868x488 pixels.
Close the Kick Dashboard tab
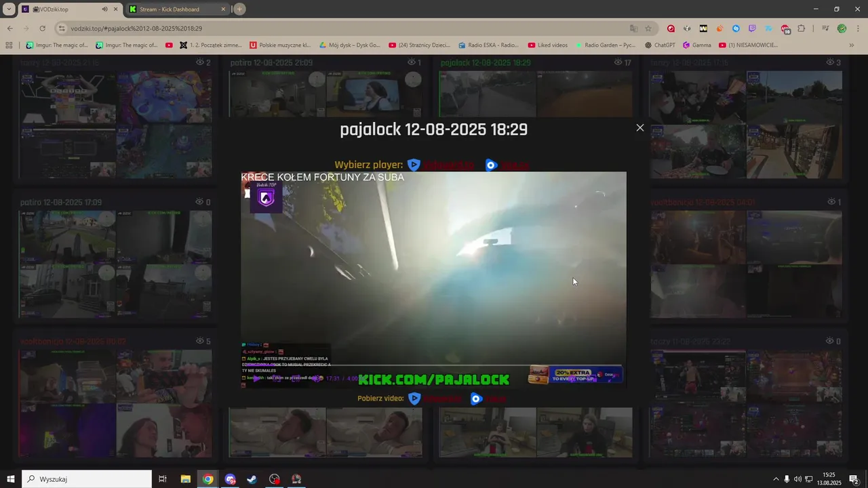223,9
